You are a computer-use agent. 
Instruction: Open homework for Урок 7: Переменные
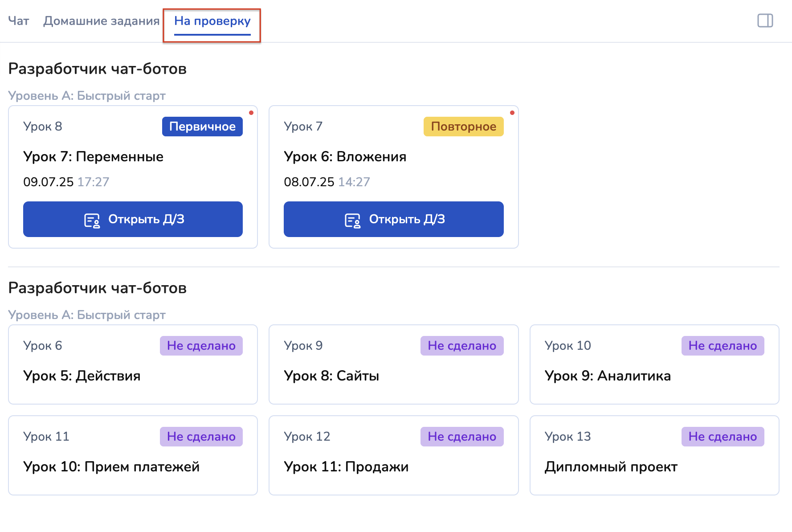pos(133,219)
